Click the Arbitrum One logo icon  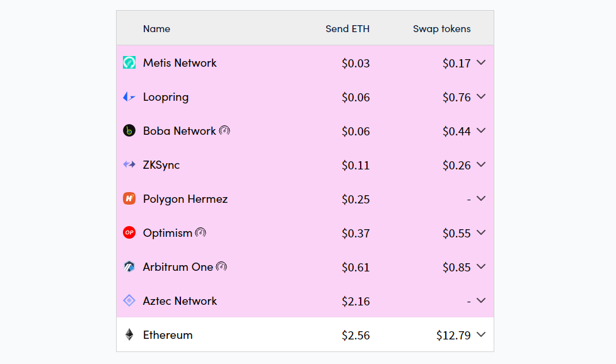click(129, 267)
